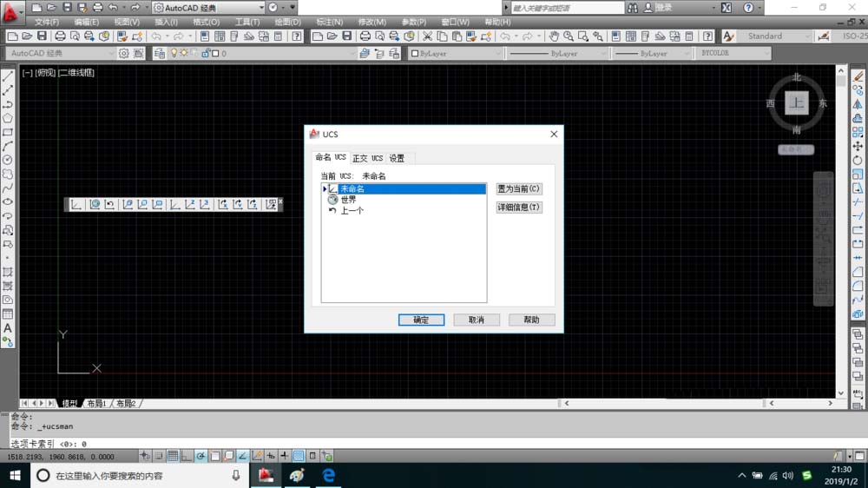Click the 详细信息(T) button

[x=519, y=208]
